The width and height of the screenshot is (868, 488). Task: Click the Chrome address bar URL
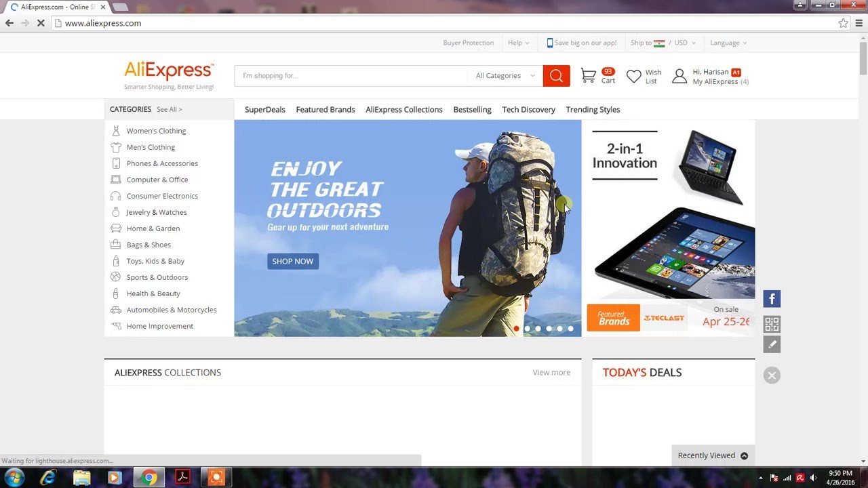click(103, 23)
